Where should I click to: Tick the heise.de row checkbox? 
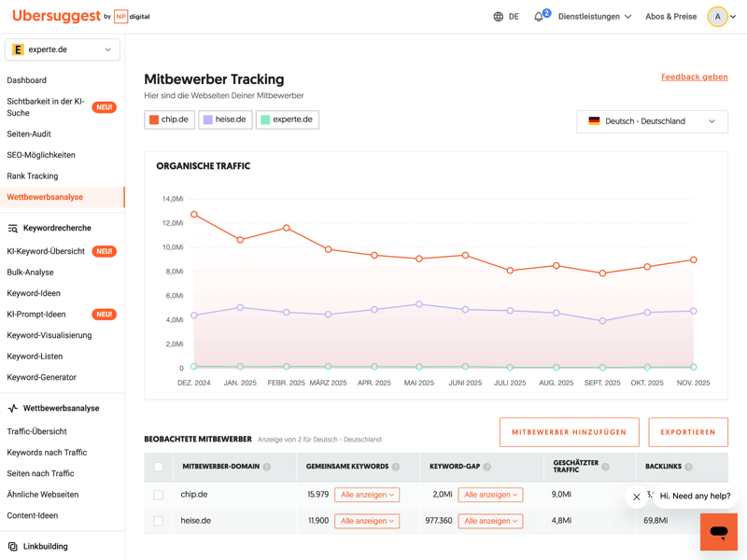159,521
